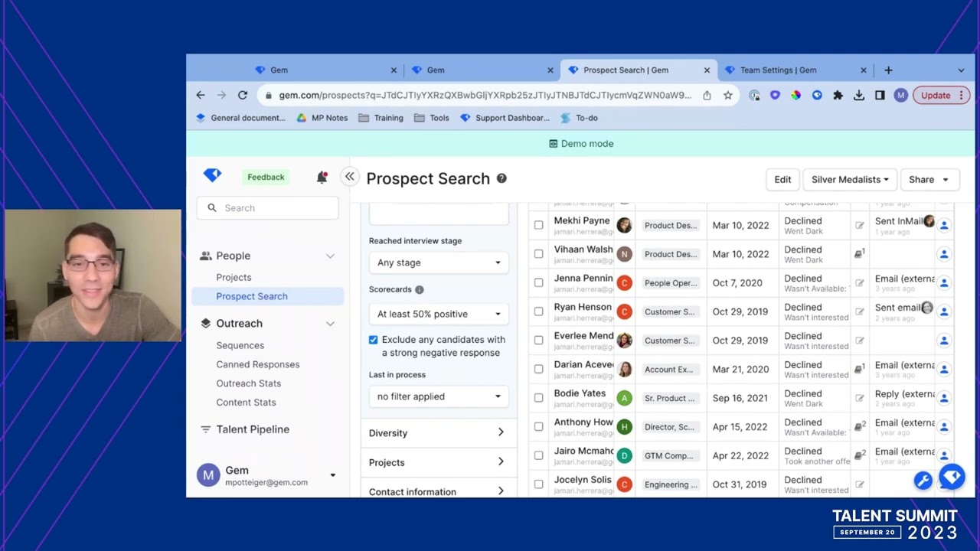The width and height of the screenshot is (980, 551).
Task: Expand Diversity filter section
Action: 437,433
